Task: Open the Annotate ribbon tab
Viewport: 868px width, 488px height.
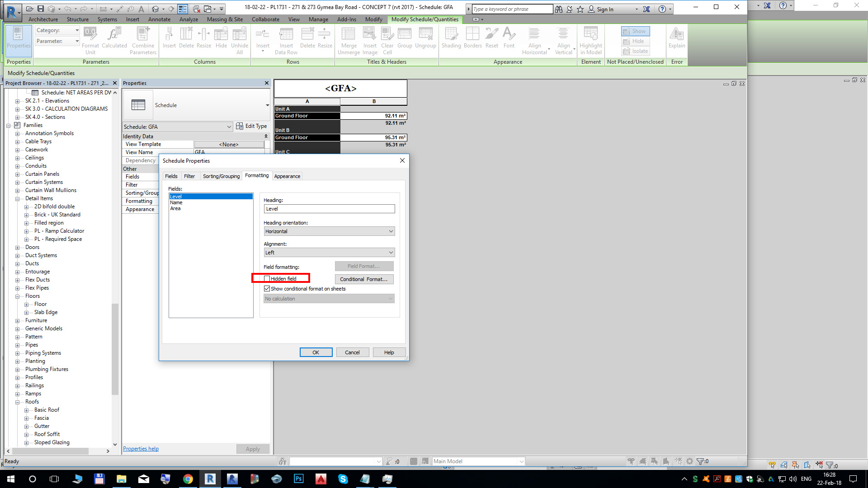Action: click(159, 19)
